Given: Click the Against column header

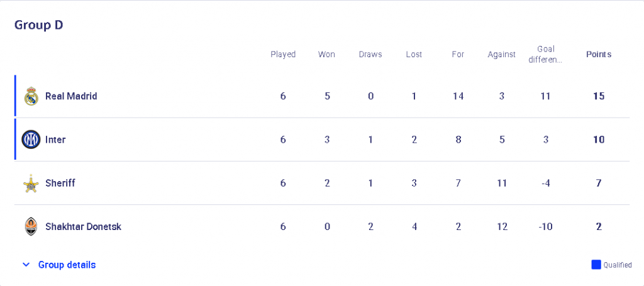Looking at the screenshot, I should [501, 55].
